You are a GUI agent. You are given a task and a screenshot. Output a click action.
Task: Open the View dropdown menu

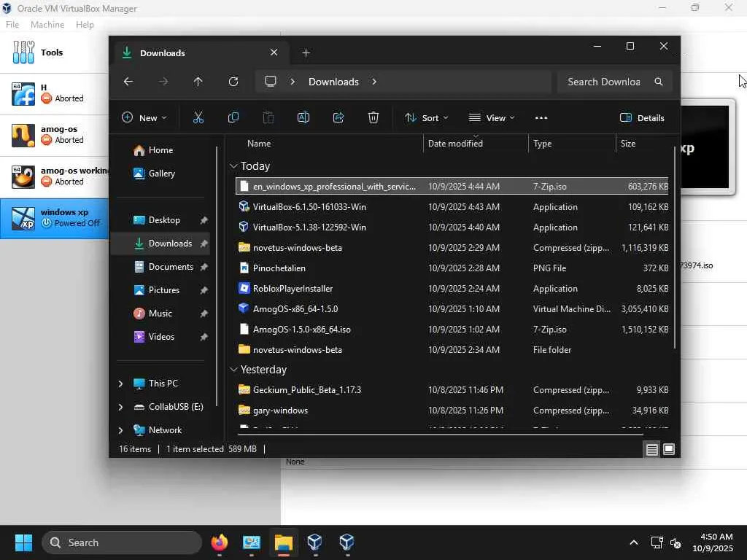(492, 117)
